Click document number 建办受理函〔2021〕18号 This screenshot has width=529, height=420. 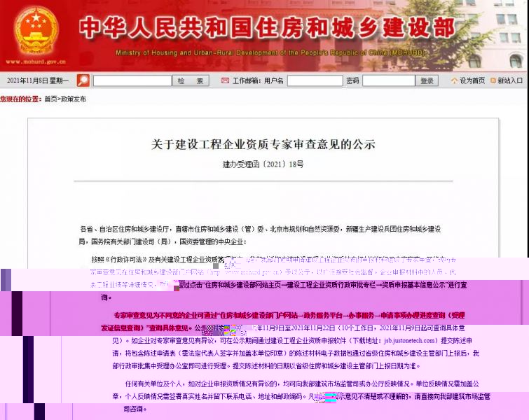pyautogui.click(x=263, y=164)
